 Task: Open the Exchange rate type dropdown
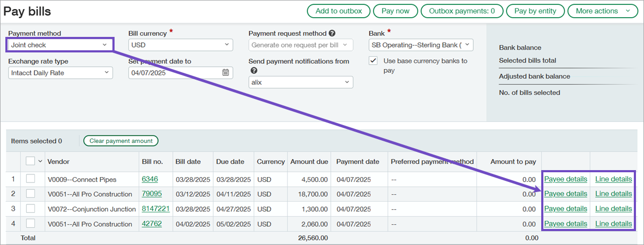click(x=60, y=73)
